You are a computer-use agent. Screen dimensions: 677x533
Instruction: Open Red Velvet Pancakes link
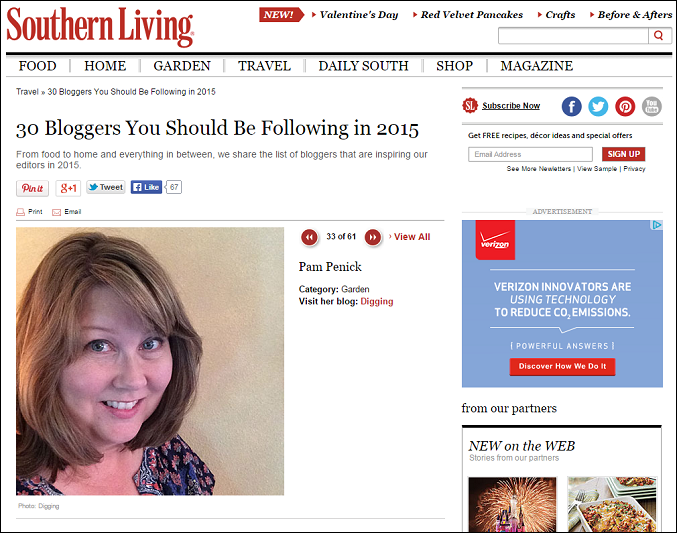click(x=471, y=15)
